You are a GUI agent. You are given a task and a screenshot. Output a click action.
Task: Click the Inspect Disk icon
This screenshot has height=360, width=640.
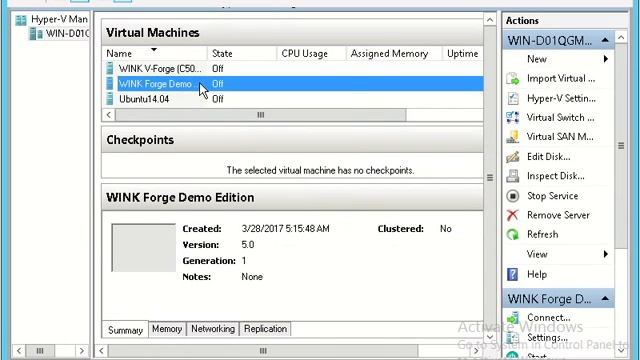tap(513, 176)
